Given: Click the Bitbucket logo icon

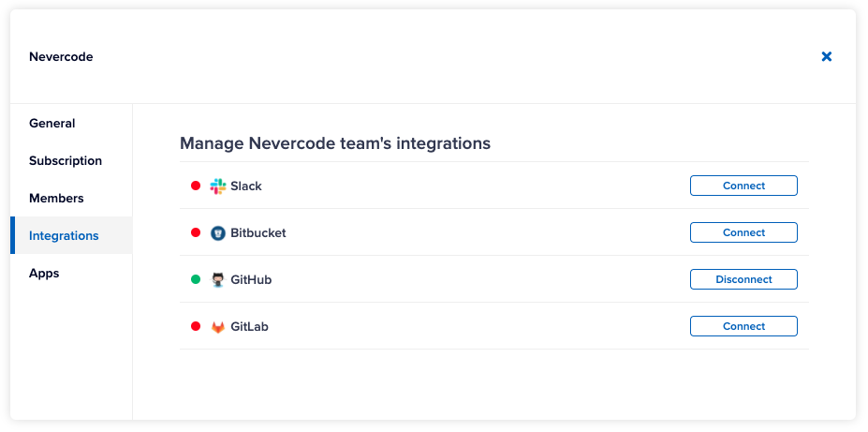Looking at the screenshot, I should pos(218,233).
